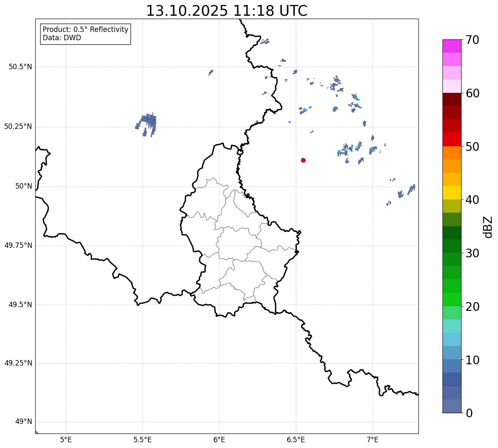Click the 49.5°N latitude label
This screenshot has width=498, height=448.
(20, 305)
